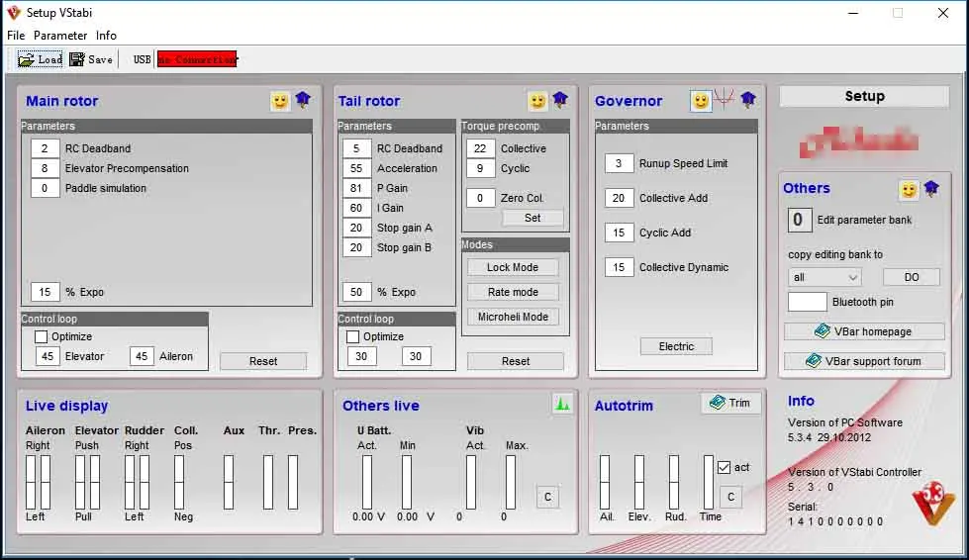Click the Governor red curve icon
969x560 pixels.
point(725,99)
